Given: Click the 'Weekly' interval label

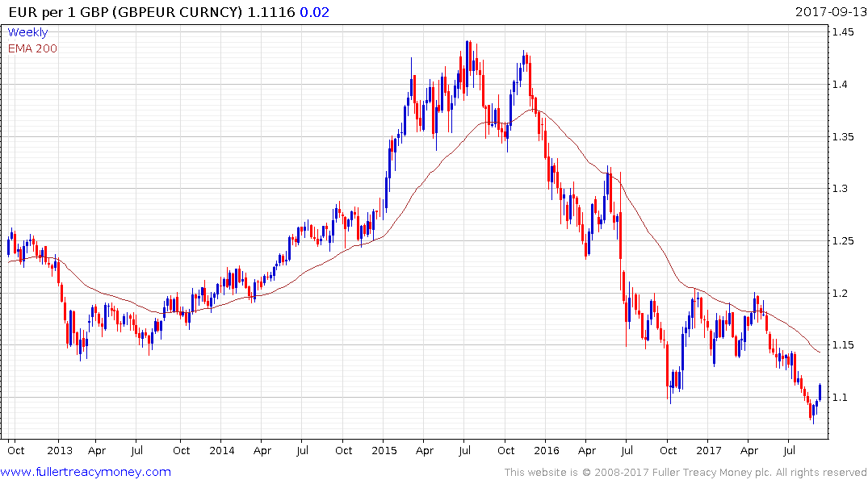Looking at the screenshot, I should [27, 32].
